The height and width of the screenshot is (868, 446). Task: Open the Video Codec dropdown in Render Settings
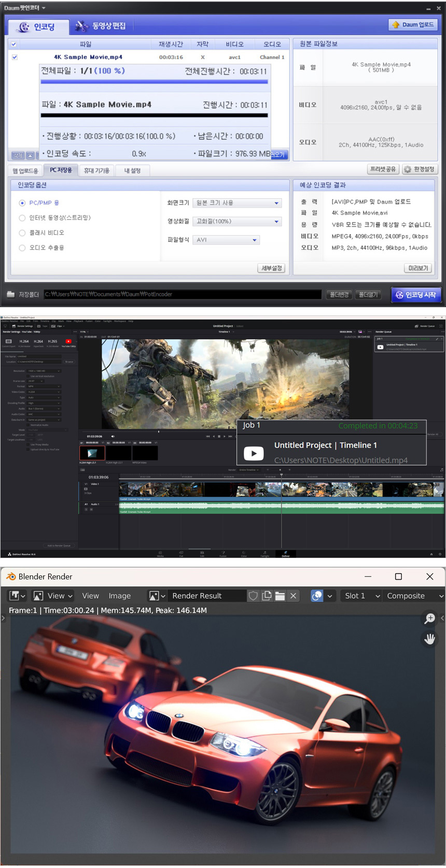click(x=44, y=392)
